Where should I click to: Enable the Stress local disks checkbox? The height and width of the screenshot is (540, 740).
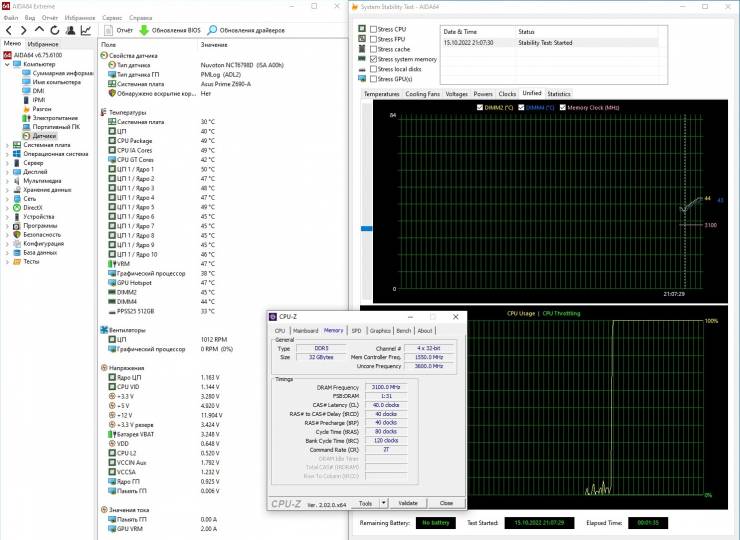click(373, 69)
